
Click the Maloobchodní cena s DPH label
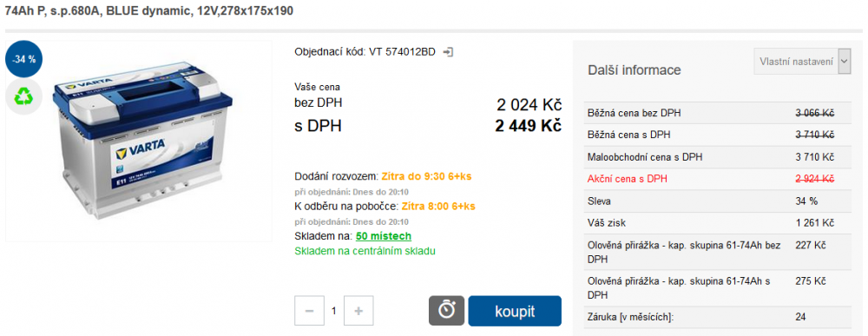645,157
